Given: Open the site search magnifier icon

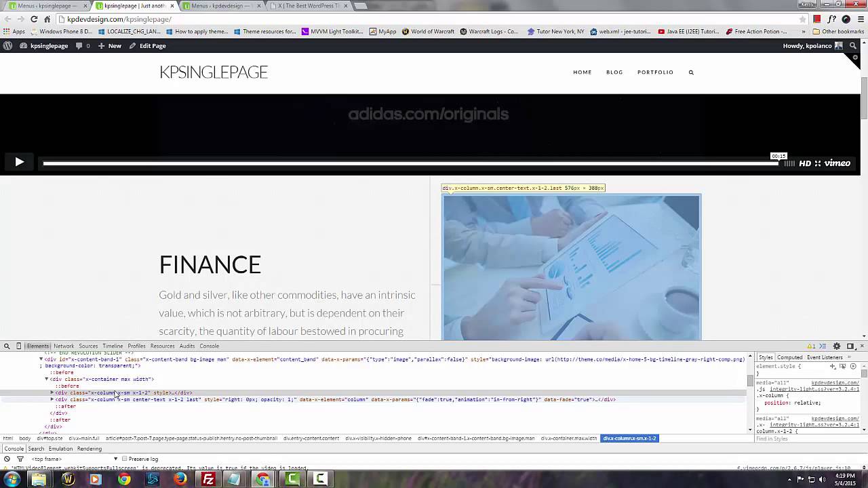Looking at the screenshot, I should pyautogui.click(x=691, y=72).
